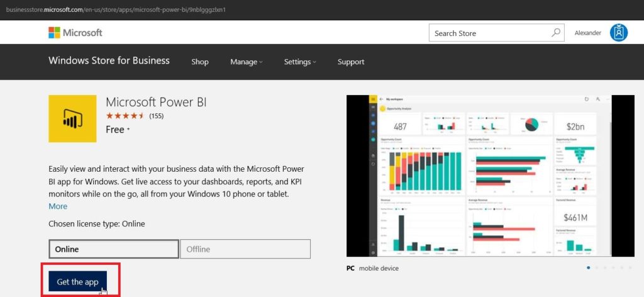
Task: Select the second screenshot carousel dot
Action: tap(597, 268)
